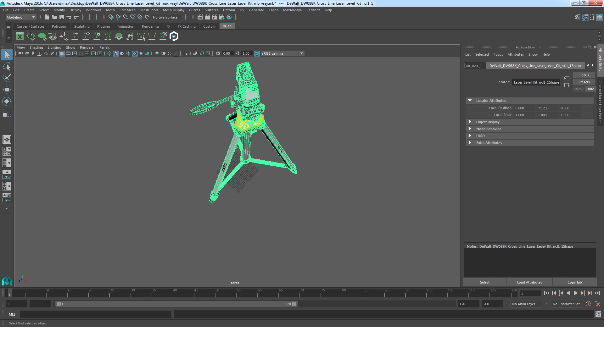Image resolution: width=604 pixels, height=364 pixels.
Task: Click the snap to grid magnet icon
Action: (x=111, y=17)
